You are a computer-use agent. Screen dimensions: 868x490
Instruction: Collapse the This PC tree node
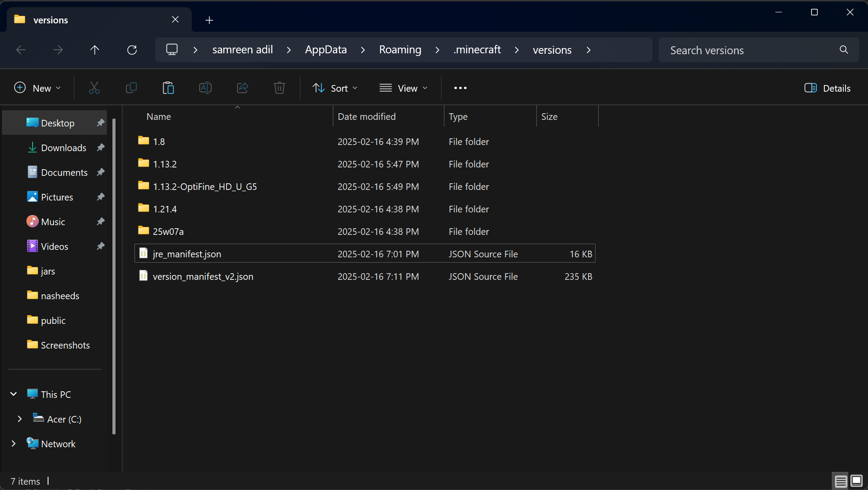(x=14, y=394)
